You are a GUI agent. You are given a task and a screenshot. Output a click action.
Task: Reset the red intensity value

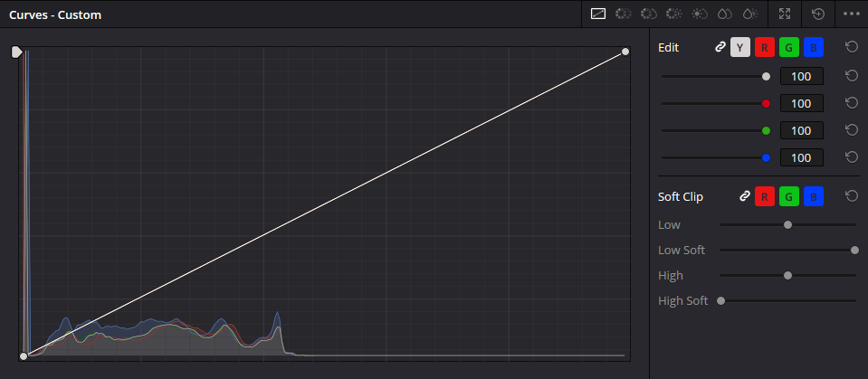(852, 103)
